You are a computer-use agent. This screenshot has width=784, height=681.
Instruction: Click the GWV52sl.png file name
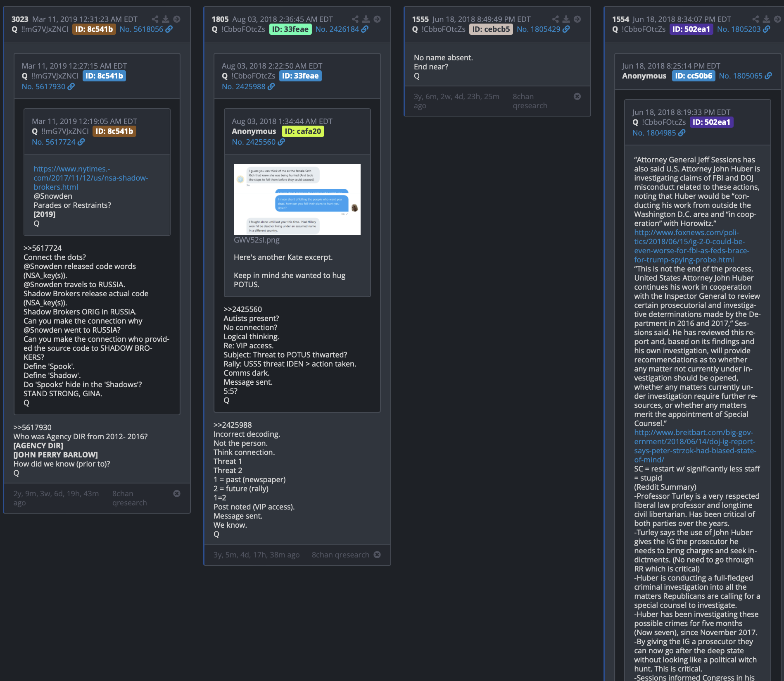coord(257,240)
